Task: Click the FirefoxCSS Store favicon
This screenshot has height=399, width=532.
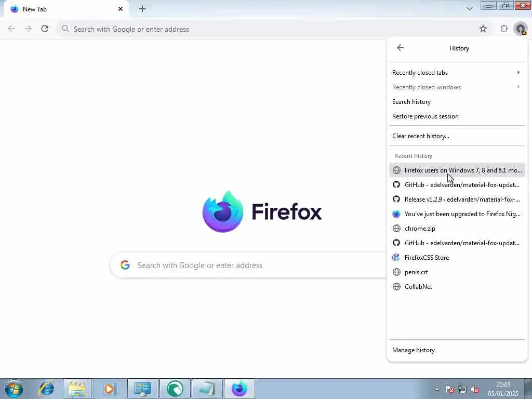Action: click(396, 258)
